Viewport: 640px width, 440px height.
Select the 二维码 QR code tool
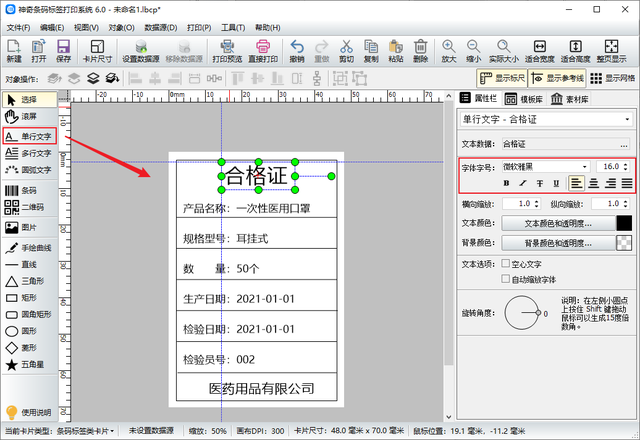click(29, 207)
